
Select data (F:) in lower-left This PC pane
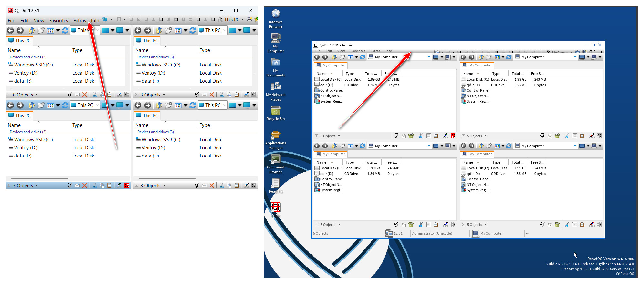click(20, 156)
